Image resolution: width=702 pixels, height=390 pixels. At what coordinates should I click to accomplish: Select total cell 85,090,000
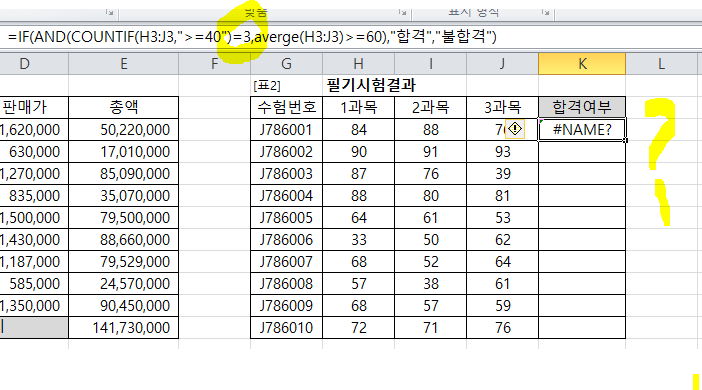124,173
